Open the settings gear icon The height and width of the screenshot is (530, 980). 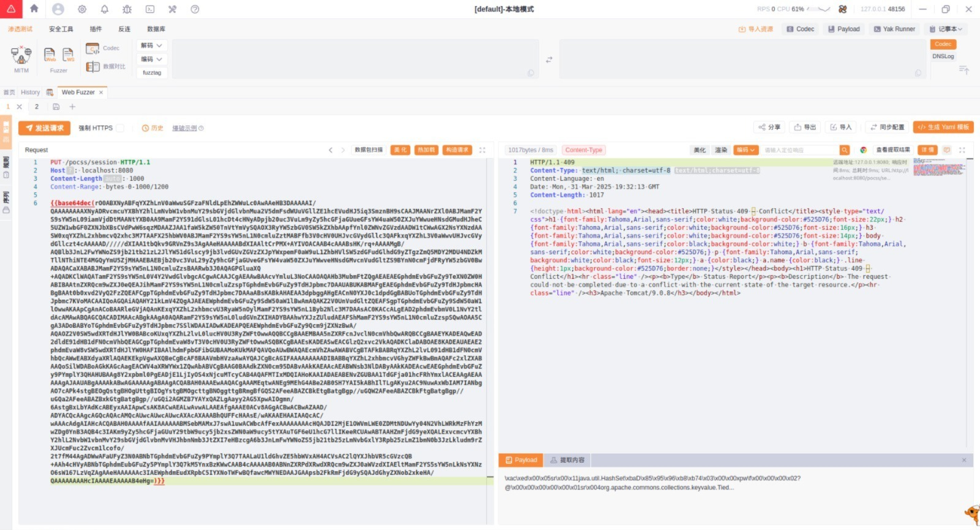[82, 9]
